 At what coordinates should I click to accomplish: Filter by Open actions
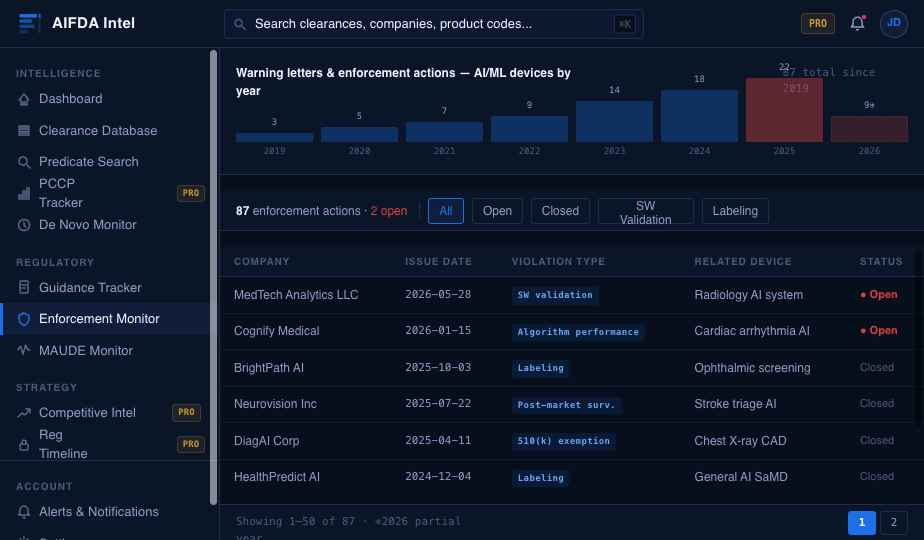coord(497,211)
